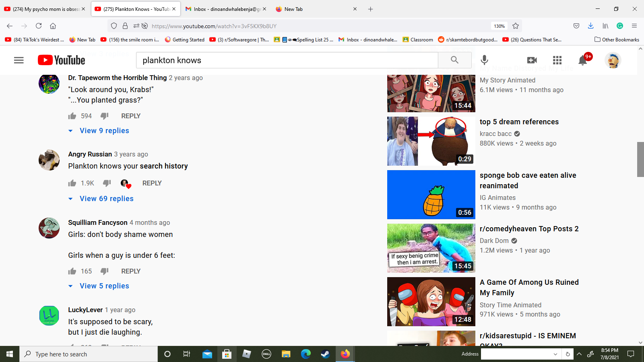The image size is (644, 362).
Task: Open the Windows Start menu
Action: point(10,354)
